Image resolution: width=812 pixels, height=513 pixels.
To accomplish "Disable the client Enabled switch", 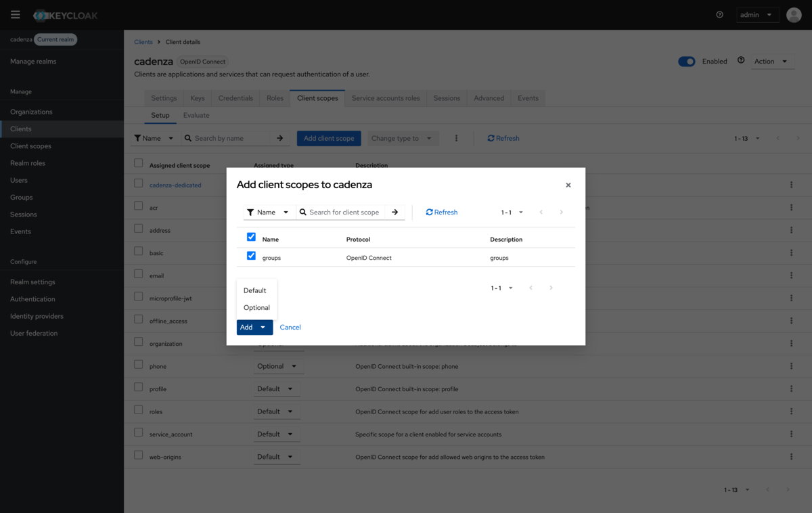I will point(686,62).
